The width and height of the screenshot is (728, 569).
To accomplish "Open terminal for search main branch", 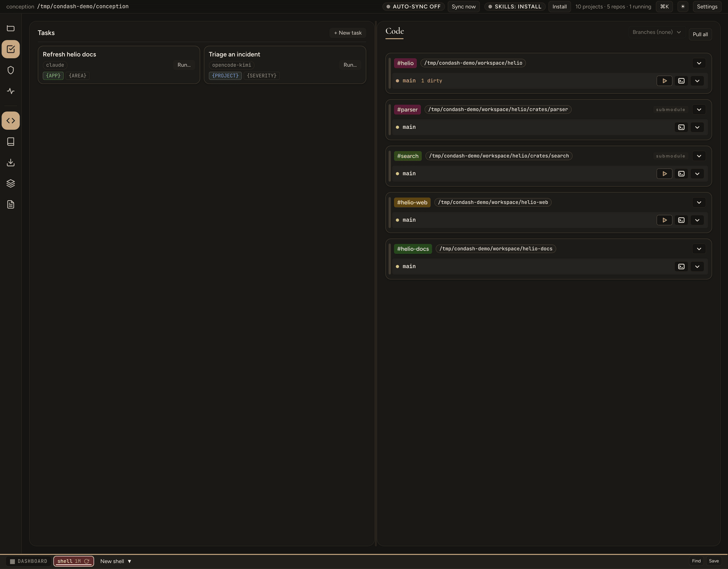I will pyautogui.click(x=681, y=173).
